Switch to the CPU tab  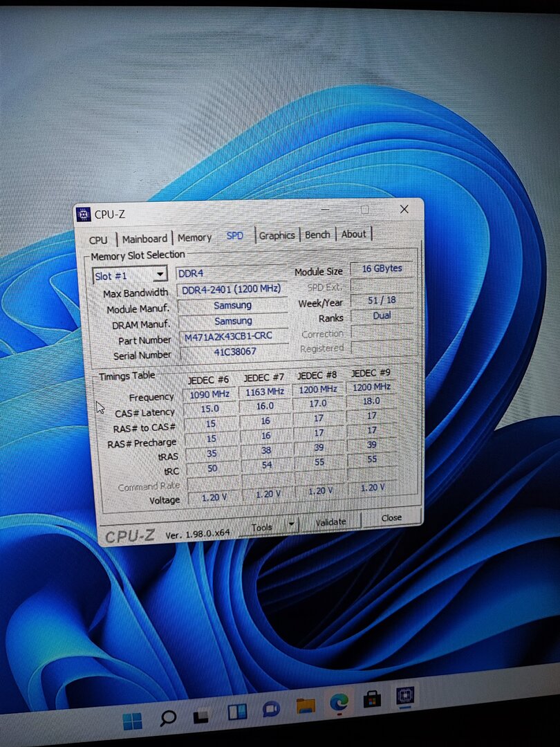coord(98,240)
